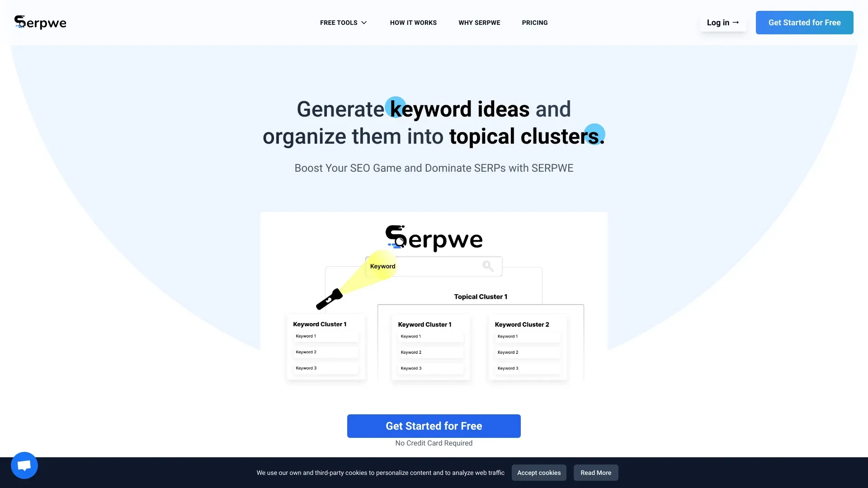The height and width of the screenshot is (488, 868).
Task: Expand the FREE TOOLS navigation menu
Action: [343, 23]
